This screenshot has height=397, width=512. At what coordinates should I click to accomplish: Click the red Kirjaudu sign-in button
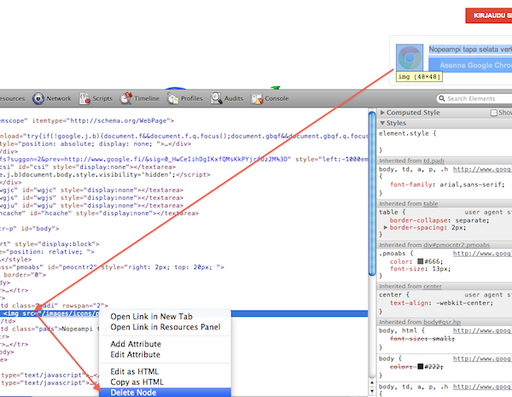click(x=489, y=16)
